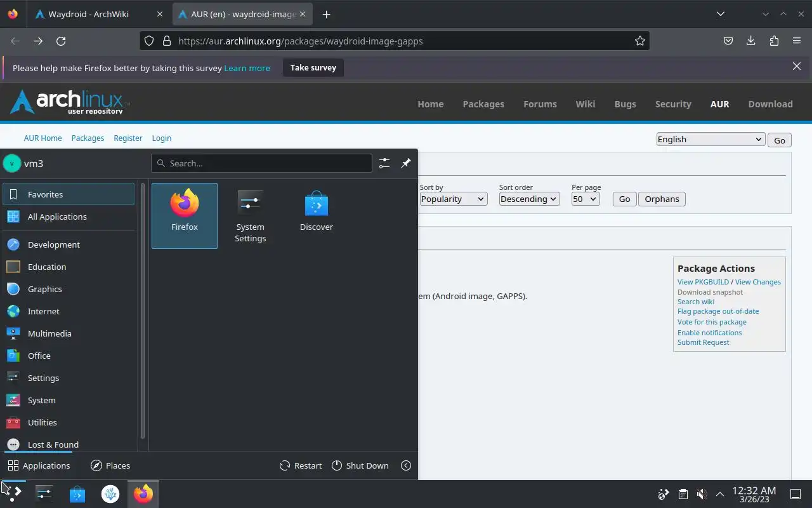The width and height of the screenshot is (812, 508).
Task: Click the vm3 user avatar
Action: (x=12, y=163)
